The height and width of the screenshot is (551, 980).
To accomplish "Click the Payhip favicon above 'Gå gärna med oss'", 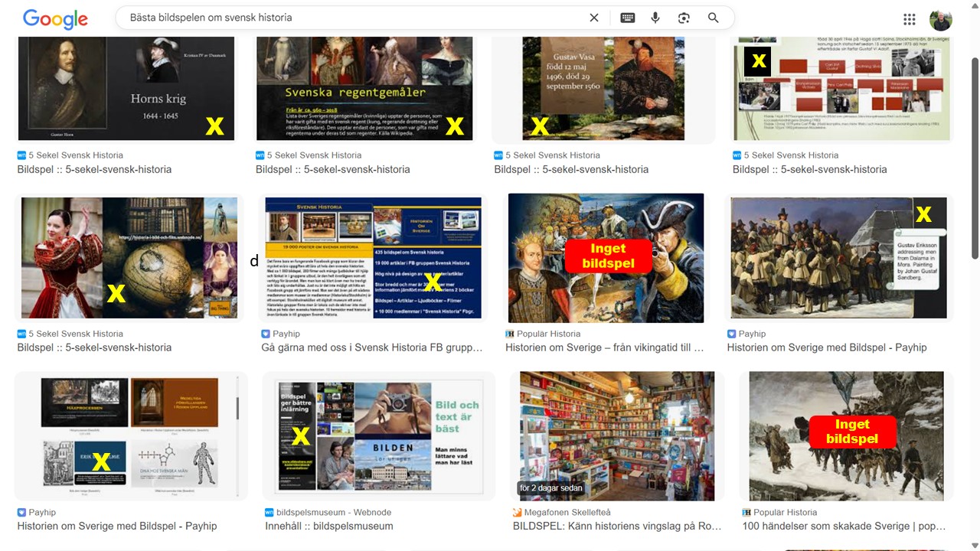I will click(x=266, y=334).
